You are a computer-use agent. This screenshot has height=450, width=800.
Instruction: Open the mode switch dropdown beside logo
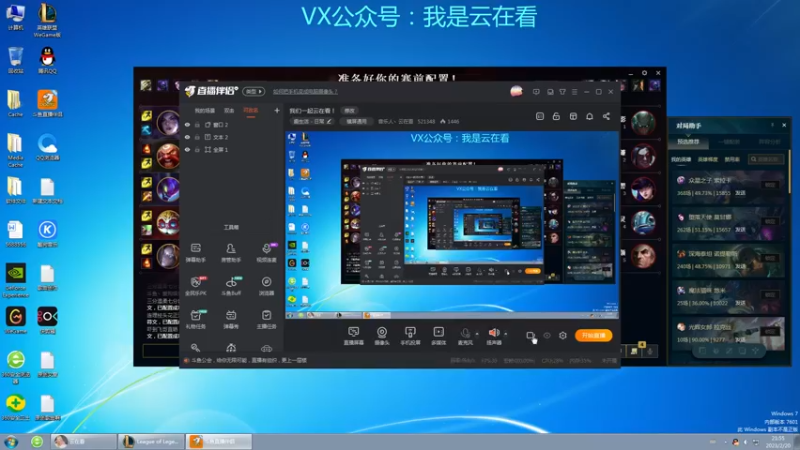pos(254,91)
